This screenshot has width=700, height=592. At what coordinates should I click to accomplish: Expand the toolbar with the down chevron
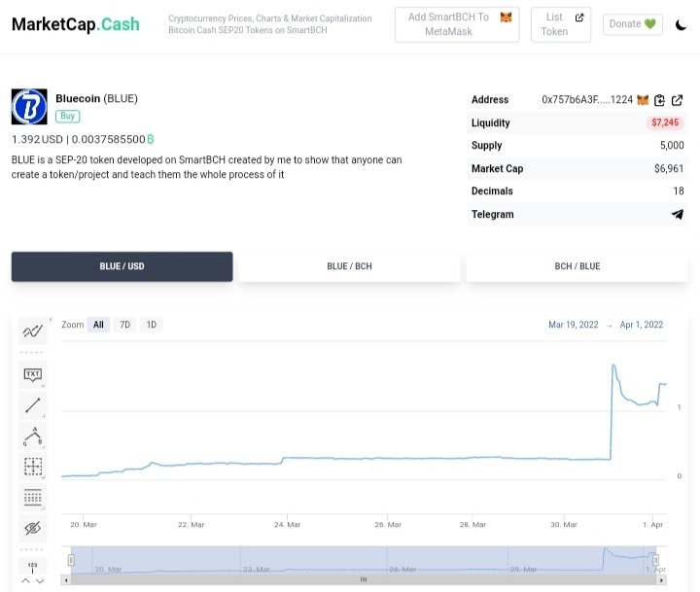click(x=40, y=581)
